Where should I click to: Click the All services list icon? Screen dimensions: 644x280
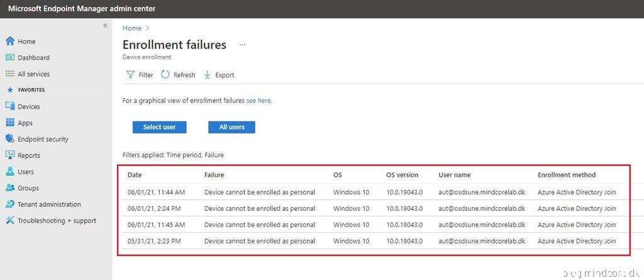tap(10, 74)
